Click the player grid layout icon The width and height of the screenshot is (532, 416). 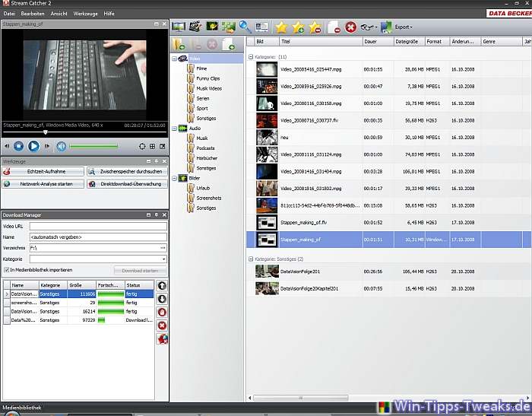[152, 146]
